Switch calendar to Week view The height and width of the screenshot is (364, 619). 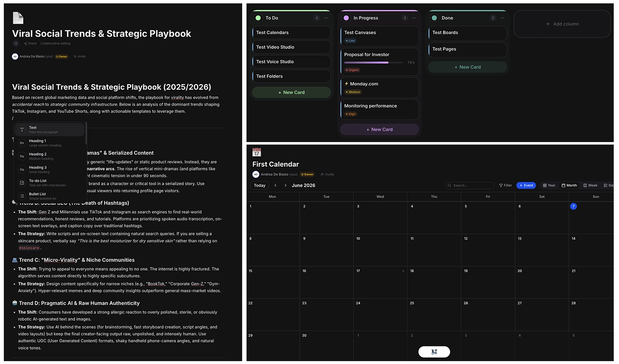click(x=590, y=185)
